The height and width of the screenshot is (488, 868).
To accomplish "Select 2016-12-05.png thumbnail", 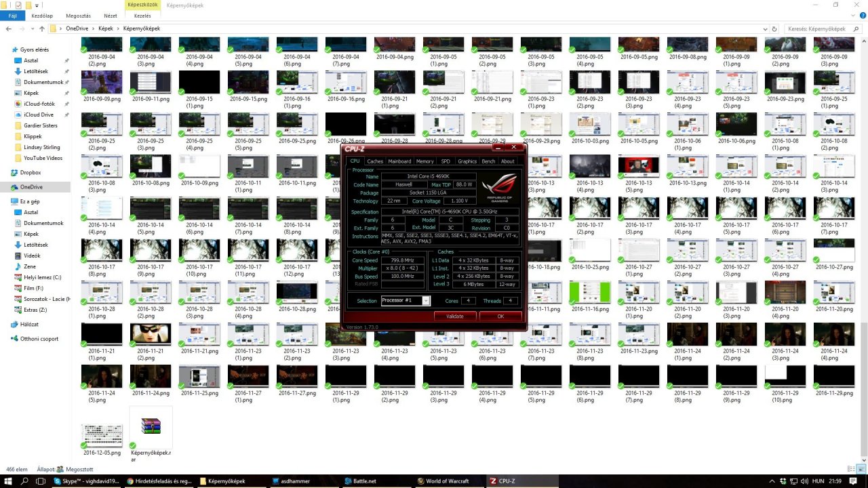I will (102, 435).
